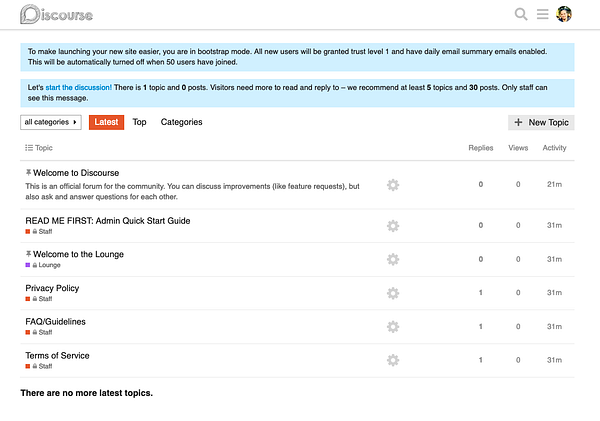Click gear poster icon for Privacy Policy
Viewport: 600px width, 421px height.
[x=393, y=293]
